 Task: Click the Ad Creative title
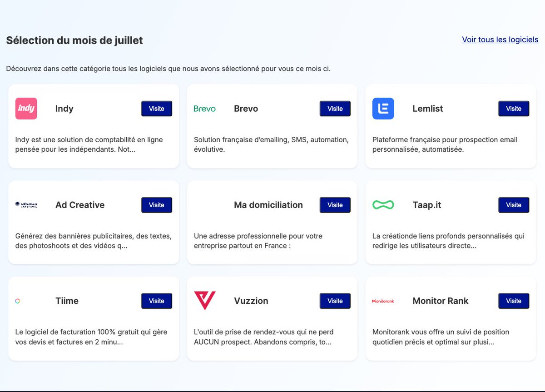[x=80, y=205]
